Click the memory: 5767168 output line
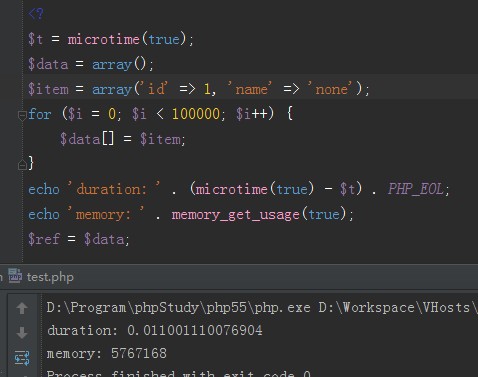 click(x=107, y=353)
